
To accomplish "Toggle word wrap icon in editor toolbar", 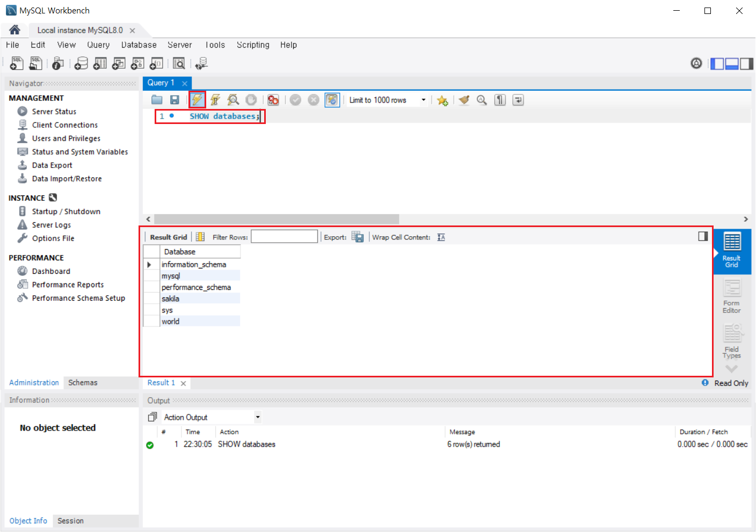I will [x=518, y=100].
